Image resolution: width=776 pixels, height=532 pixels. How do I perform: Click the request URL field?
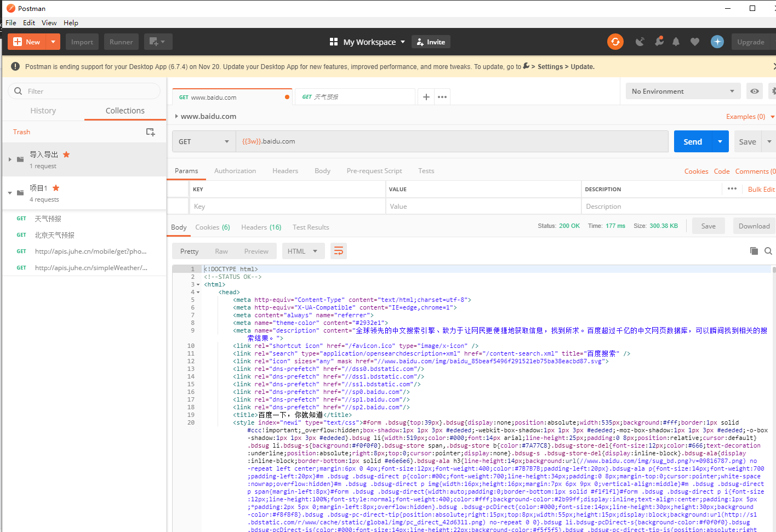452,141
